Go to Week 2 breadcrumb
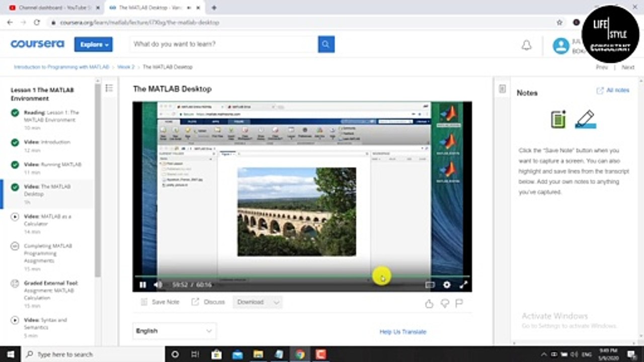The width and height of the screenshot is (644, 362). [126, 67]
